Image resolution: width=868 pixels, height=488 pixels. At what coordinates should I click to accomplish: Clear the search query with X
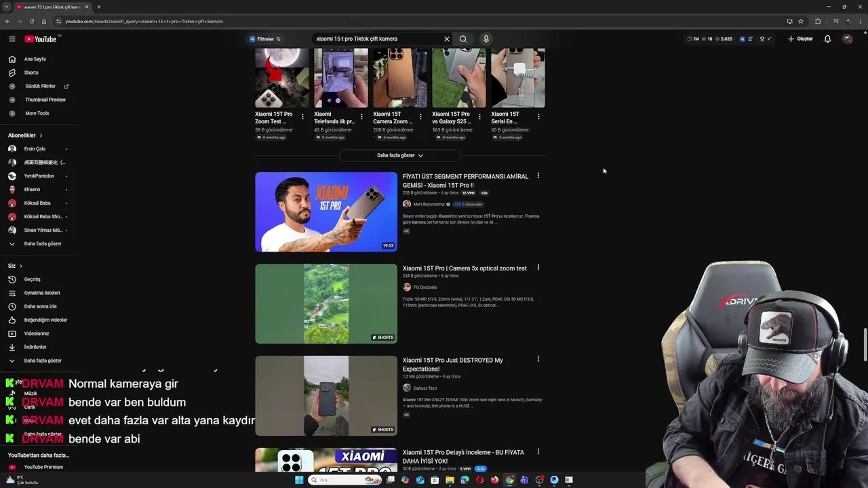click(x=447, y=39)
